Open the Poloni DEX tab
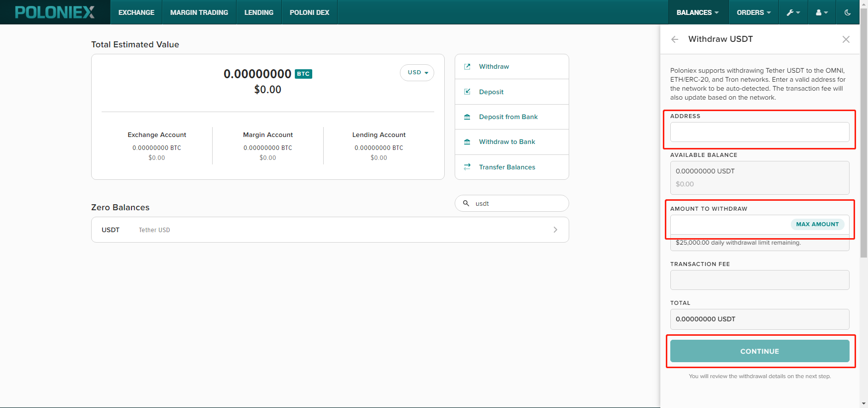 310,12
